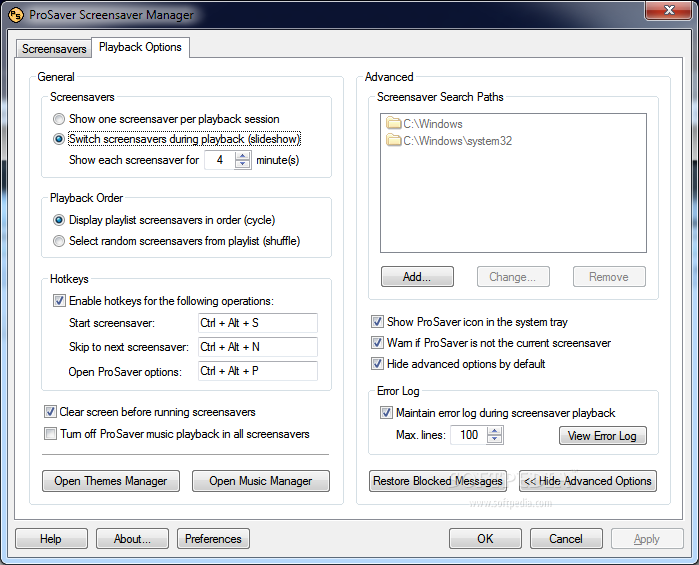Open the About... dialog
The width and height of the screenshot is (699, 565).
[132, 539]
